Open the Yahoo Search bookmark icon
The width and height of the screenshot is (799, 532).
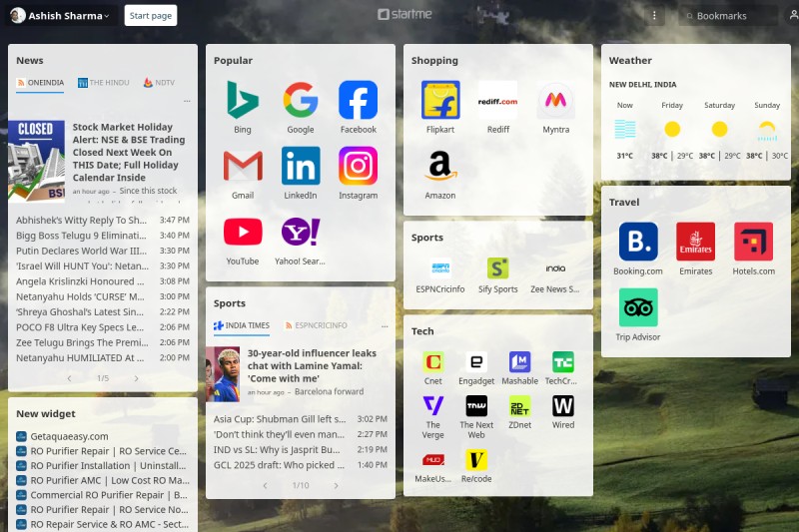[301, 232]
